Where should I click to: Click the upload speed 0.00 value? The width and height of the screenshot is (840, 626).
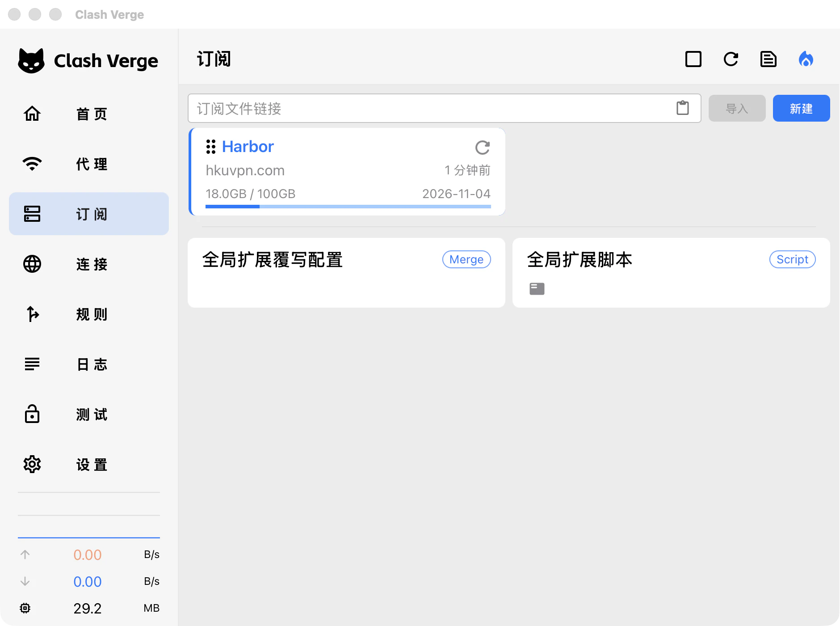[x=88, y=555]
